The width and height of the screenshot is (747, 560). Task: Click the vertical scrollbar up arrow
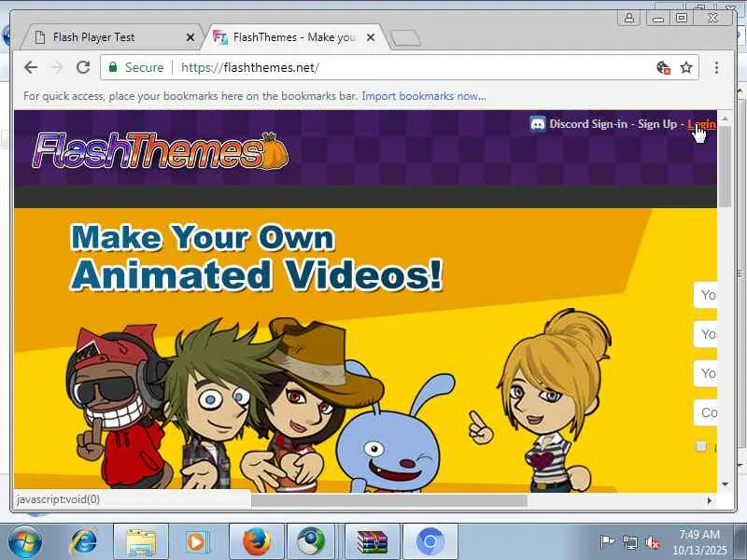click(x=726, y=119)
